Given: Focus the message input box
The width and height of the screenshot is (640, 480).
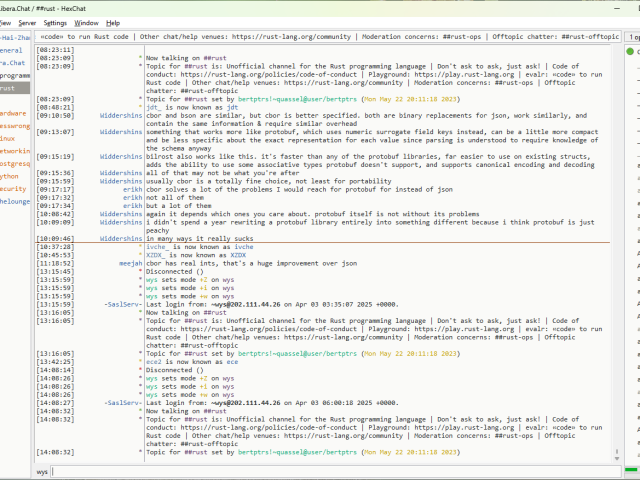Looking at the screenshot, I should (335, 470).
